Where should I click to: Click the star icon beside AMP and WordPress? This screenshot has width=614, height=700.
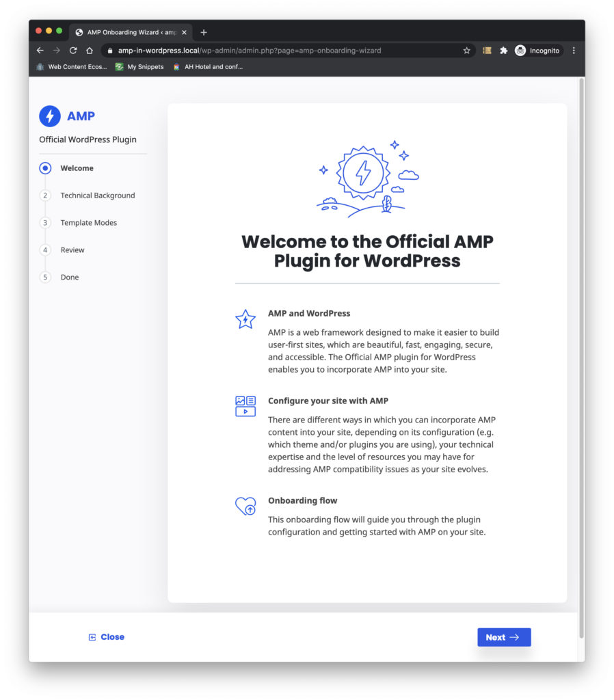245,319
